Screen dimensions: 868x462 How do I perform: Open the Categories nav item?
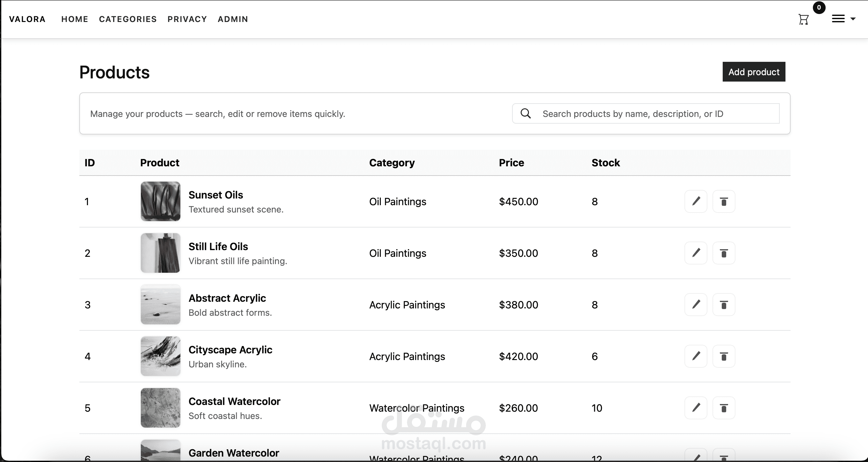tap(128, 19)
